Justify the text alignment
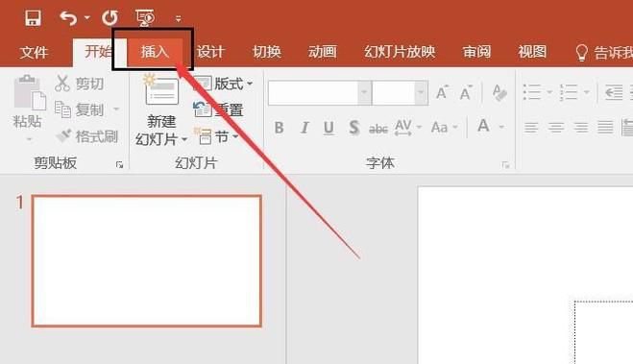 pyautogui.click(x=605, y=128)
